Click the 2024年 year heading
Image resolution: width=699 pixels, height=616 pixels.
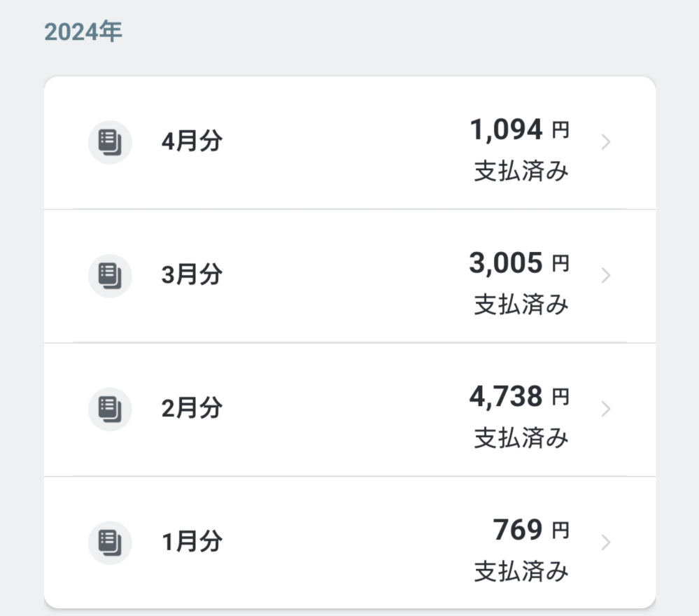(83, 32)
